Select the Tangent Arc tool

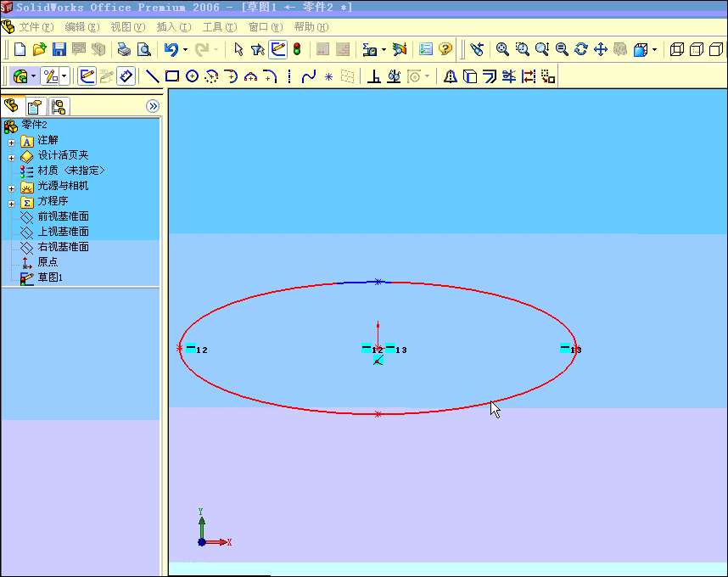click(232, 76)
